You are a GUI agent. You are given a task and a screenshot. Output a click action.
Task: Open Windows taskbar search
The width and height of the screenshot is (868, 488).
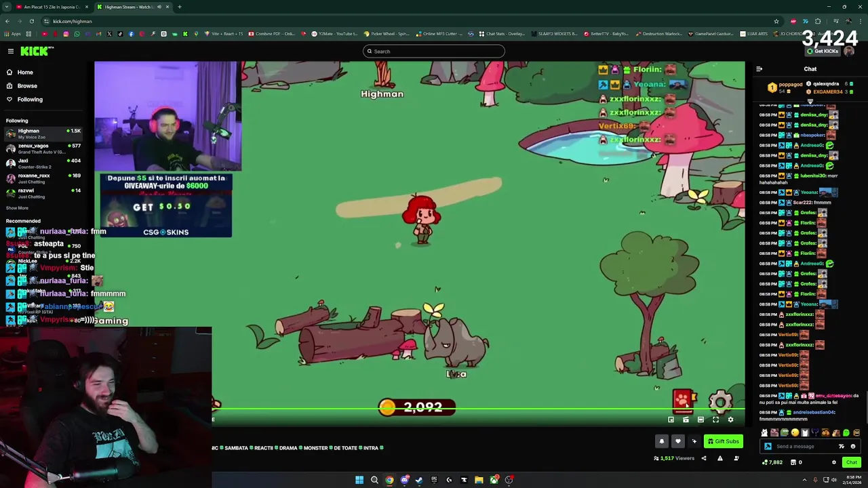click(374, 480)
